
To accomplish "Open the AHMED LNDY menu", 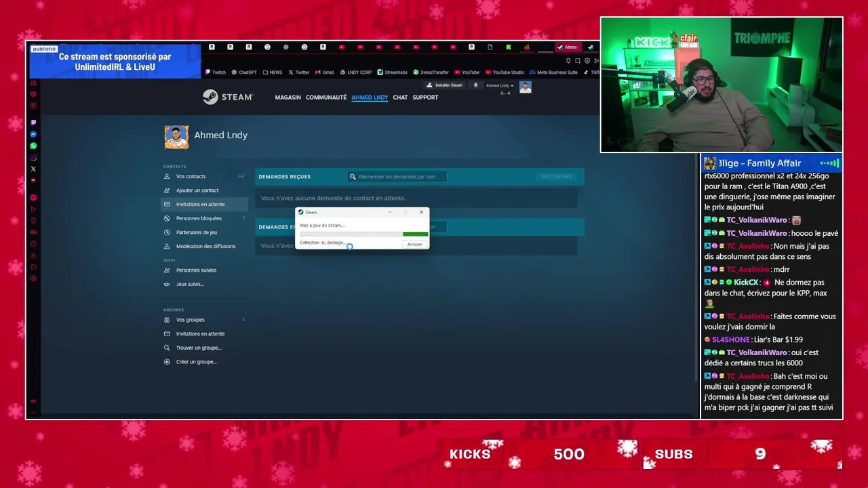I will (370, 98).
